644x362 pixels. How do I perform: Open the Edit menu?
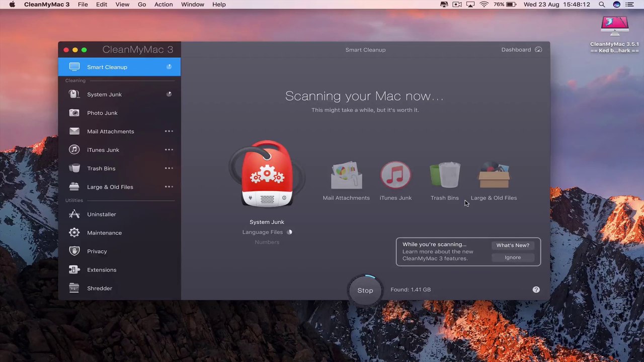click(102, 5)
